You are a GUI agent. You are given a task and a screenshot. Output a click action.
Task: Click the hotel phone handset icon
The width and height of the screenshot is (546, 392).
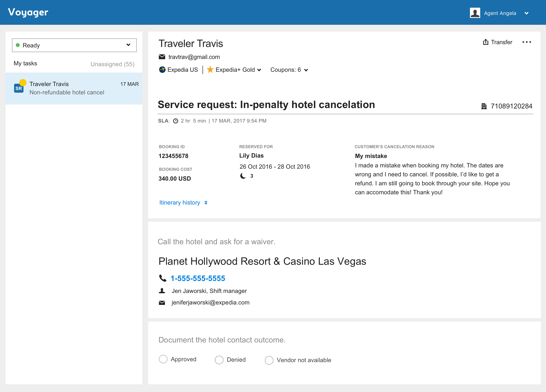163,278
